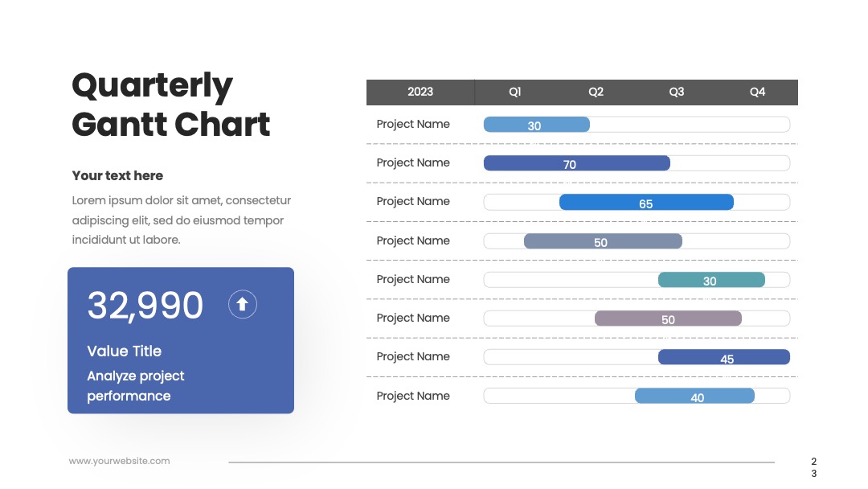Select the gray-blue bar labeled 50
Screen dimensions: 868x489
[603, 241]
